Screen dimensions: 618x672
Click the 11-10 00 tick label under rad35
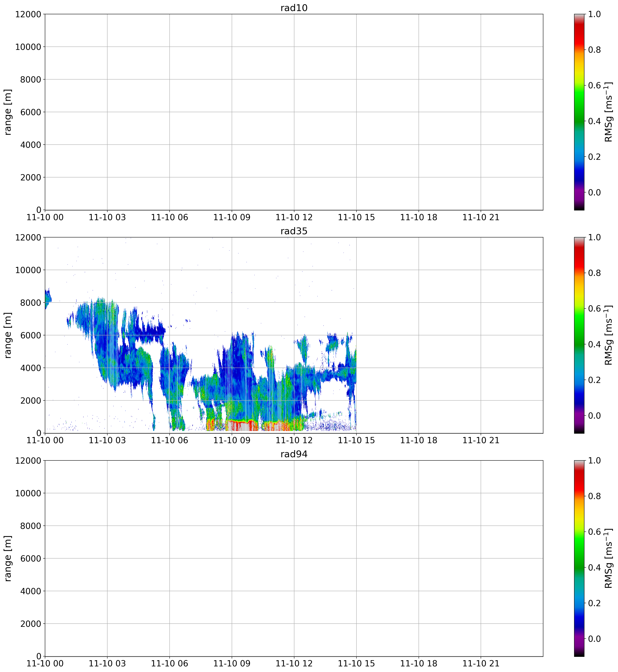(x=45, y=440)
